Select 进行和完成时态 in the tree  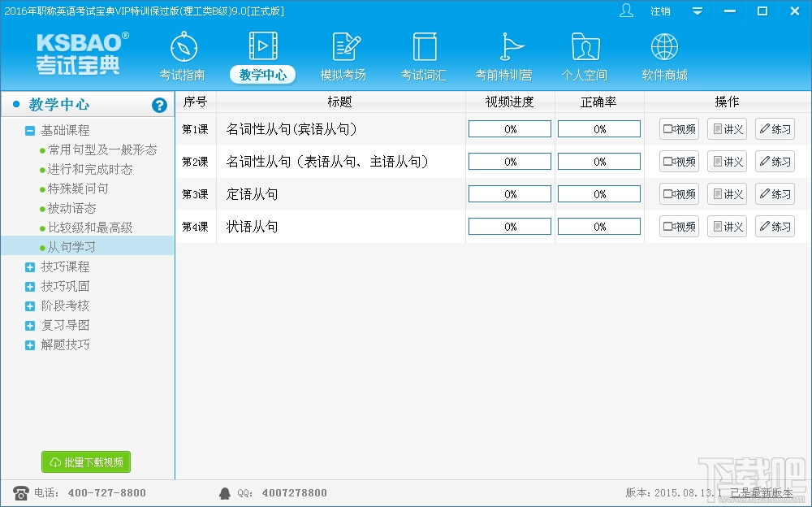tap(90, 170)
